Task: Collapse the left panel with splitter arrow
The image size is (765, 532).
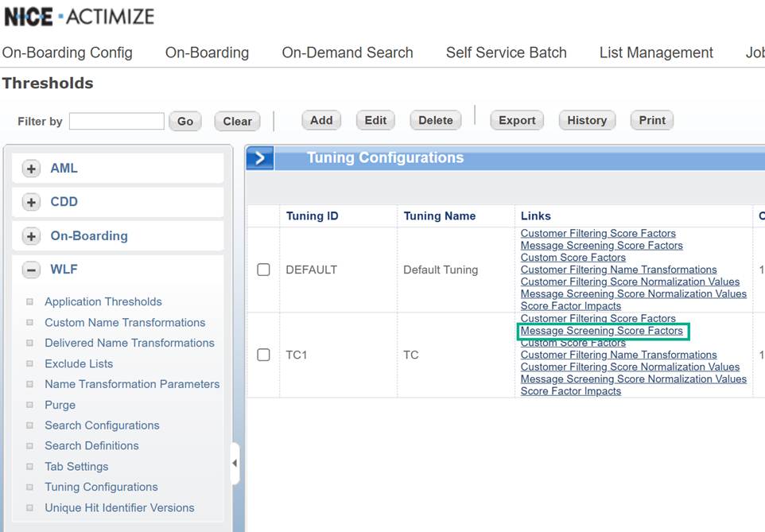Action: (x=235, y=463)
